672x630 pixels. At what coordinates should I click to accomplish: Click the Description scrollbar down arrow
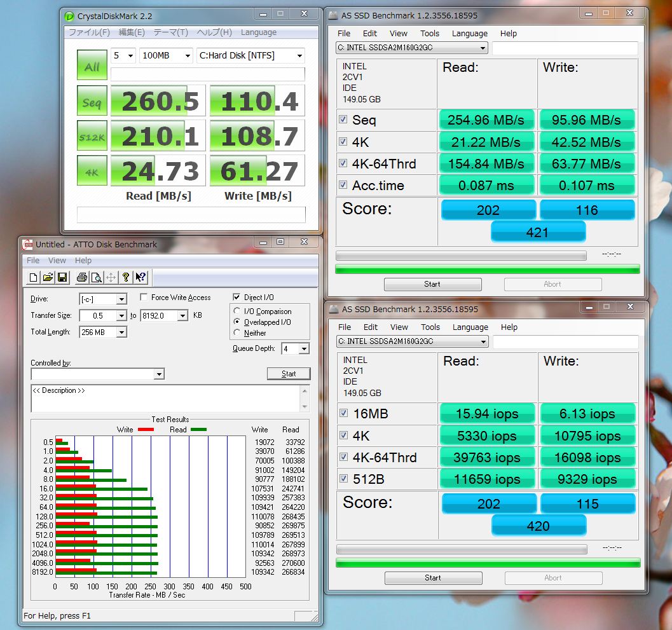point(305,407)
